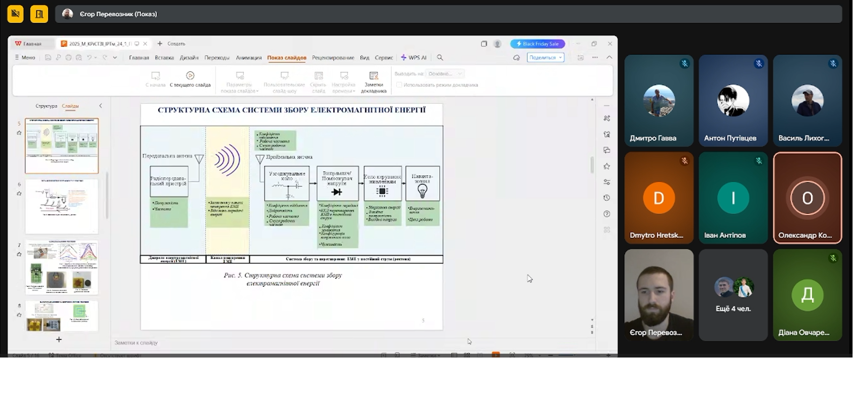Viewport: 868px width, 416px height.
Task: Collapse the slides panel with chevron
Action: click(100, 106)
